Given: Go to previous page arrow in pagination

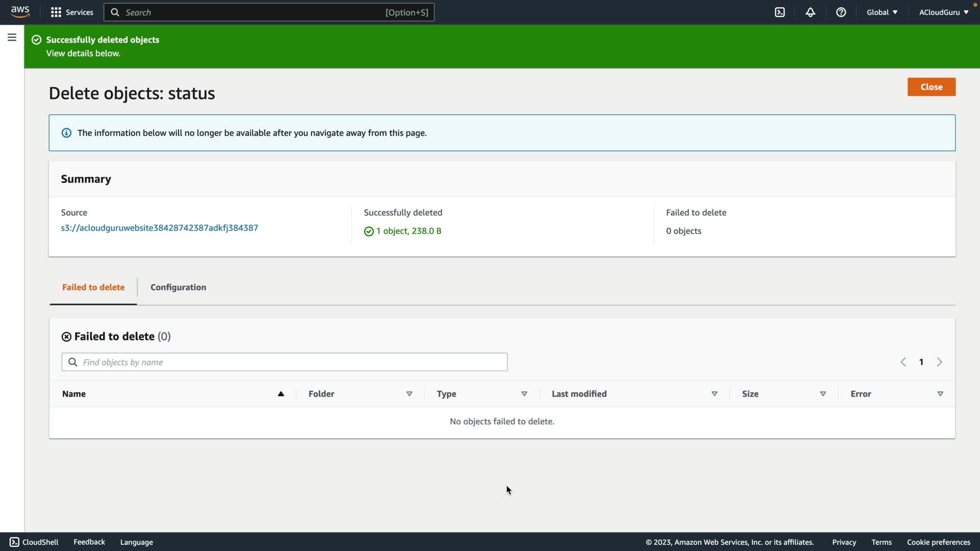Looking at the screenshot, I should coord(903,362).
